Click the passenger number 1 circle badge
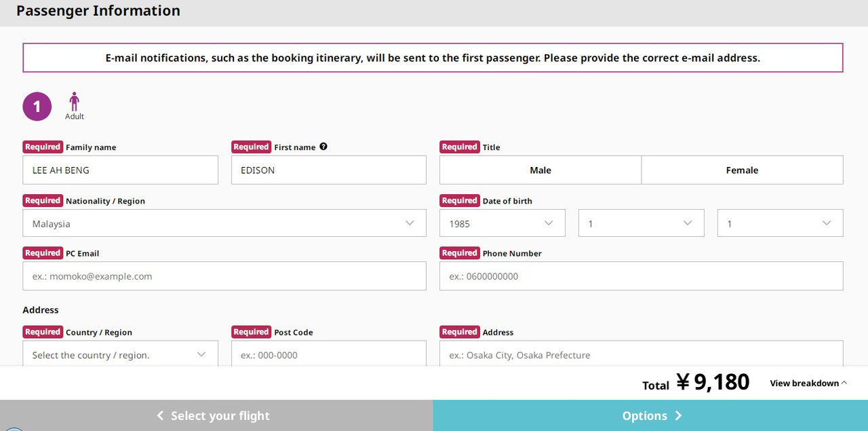This screenshot has width=868, height=431. [37, 107]
